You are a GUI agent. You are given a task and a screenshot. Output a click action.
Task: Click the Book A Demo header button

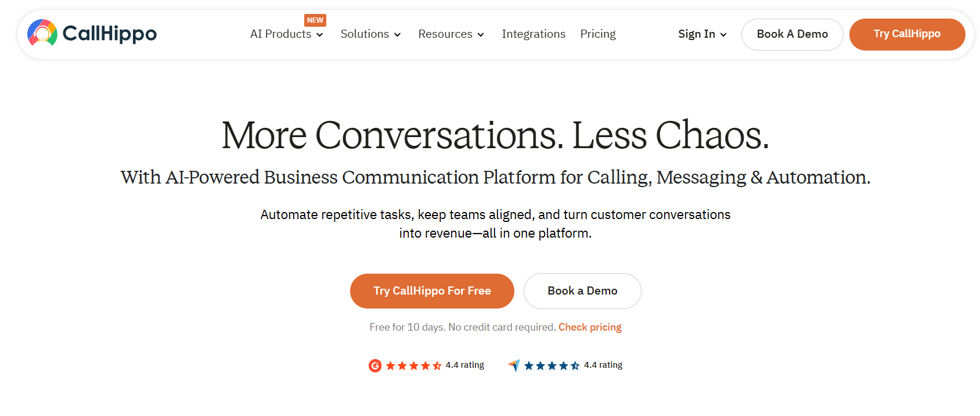pos(792,34)
